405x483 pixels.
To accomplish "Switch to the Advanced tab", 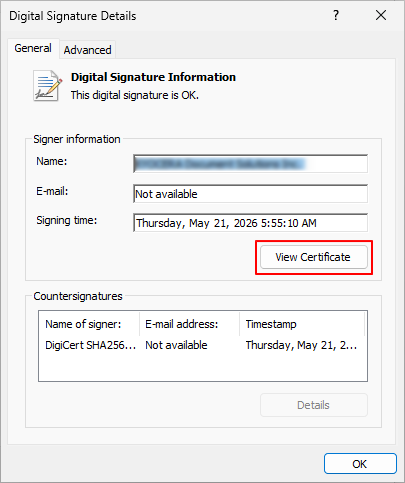I will (87, 50).
